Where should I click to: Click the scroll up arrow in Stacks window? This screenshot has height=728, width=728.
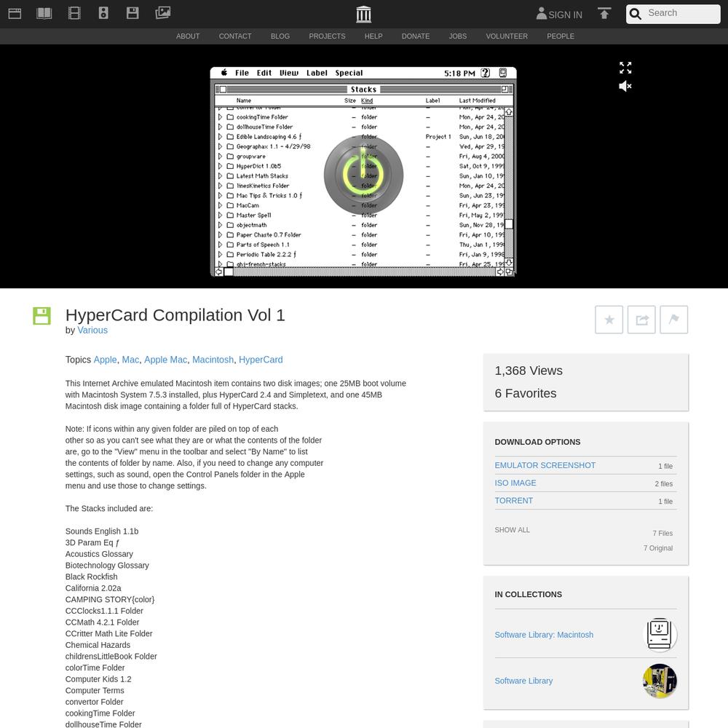point(509,112)
